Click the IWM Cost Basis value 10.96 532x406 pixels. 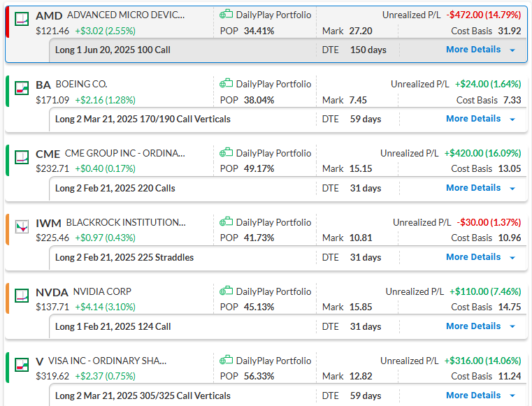(x=510, y=238)
